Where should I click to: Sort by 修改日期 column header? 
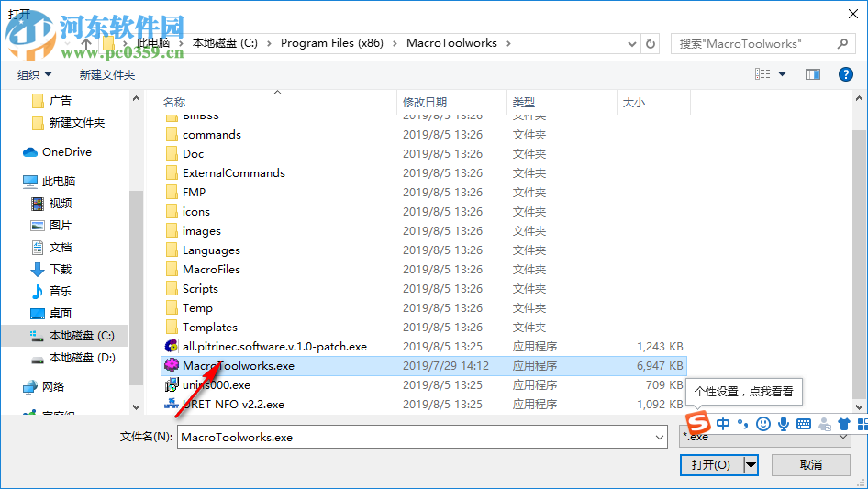(x=425, y=102)
